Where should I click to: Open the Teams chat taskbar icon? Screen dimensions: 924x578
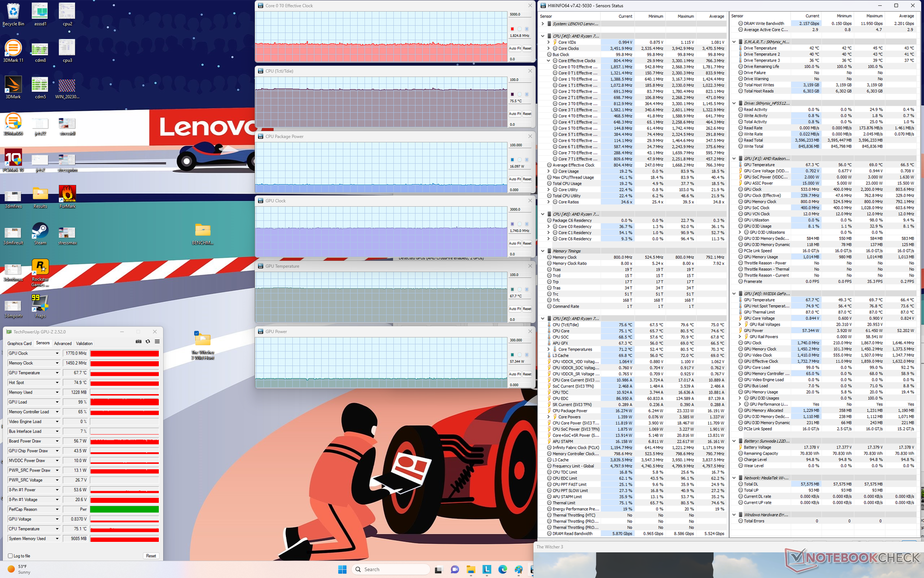coord(454,569)
